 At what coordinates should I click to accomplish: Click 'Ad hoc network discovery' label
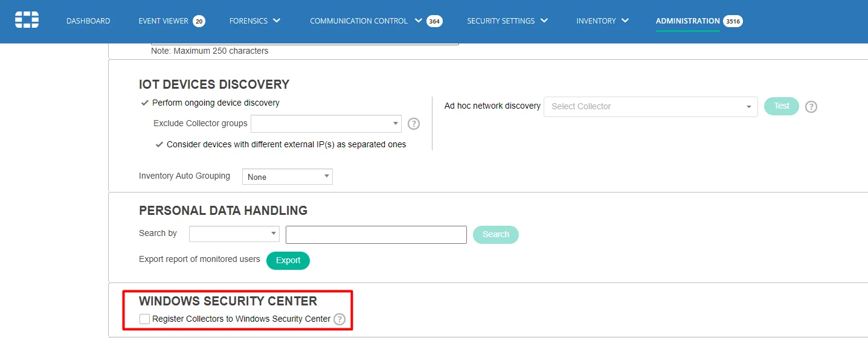point(492,106)
